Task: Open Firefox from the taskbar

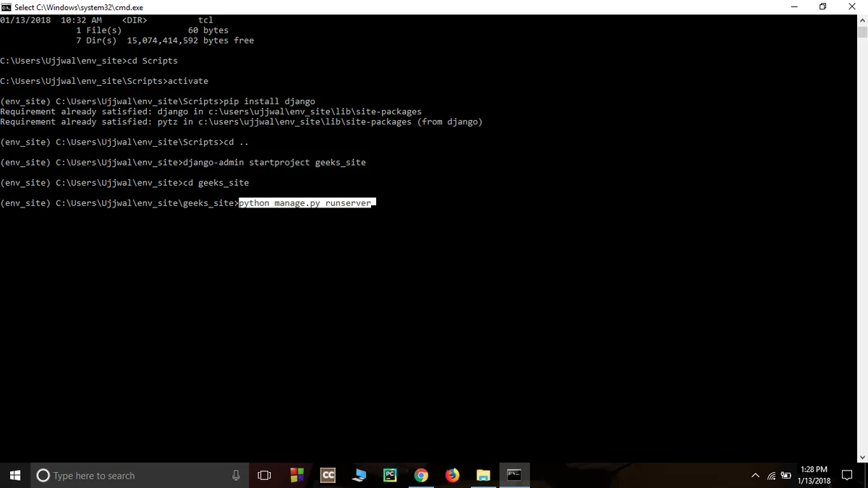Action: coord(452,475)
